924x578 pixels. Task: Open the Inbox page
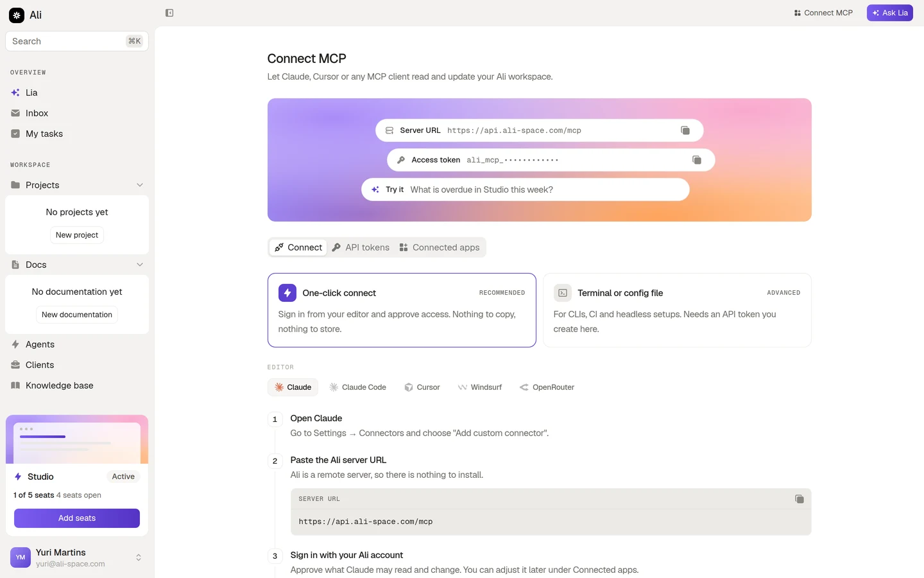77,113
